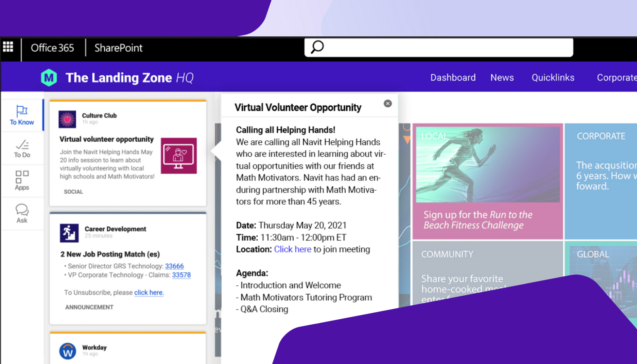Image resolution: width=637 pixels, height=364 pixels.
Task: Click The Landing Zone HQ title
Action: (x=129, y=78)
